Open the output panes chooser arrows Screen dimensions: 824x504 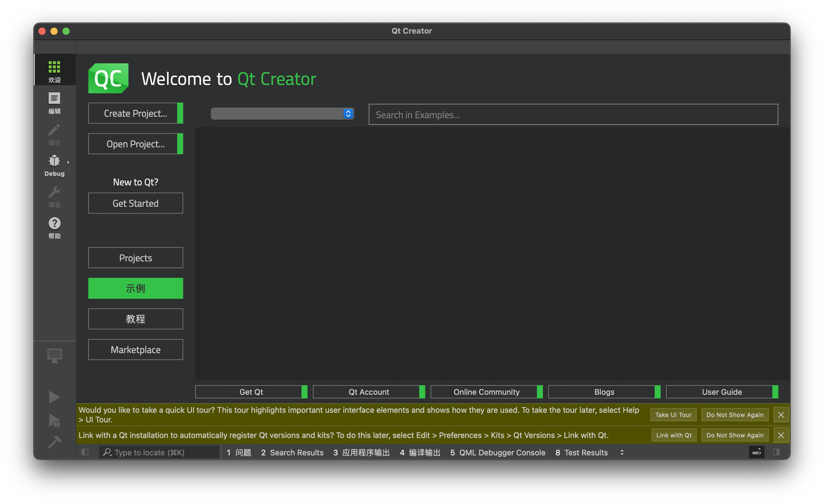pos(622,452)
